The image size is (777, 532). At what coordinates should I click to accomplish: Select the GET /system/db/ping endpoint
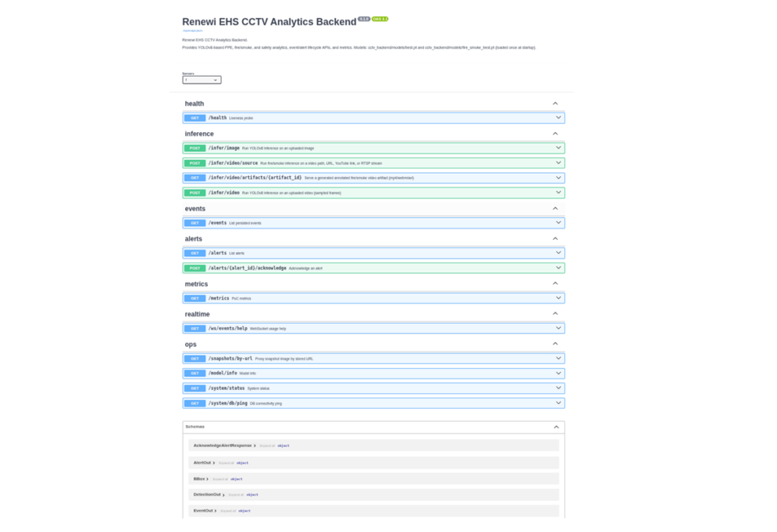click(373, 403)
